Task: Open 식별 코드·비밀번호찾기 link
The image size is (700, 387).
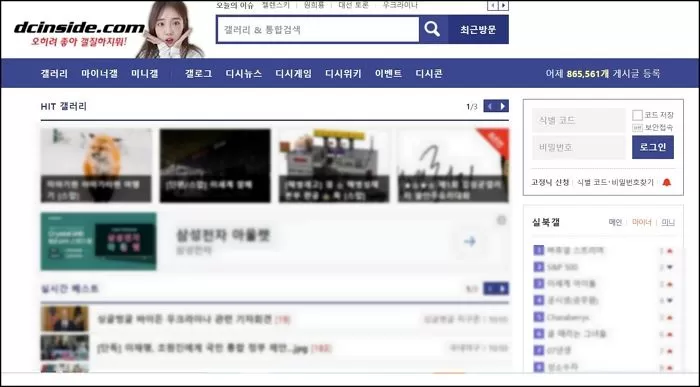Action: pos(615,182)
